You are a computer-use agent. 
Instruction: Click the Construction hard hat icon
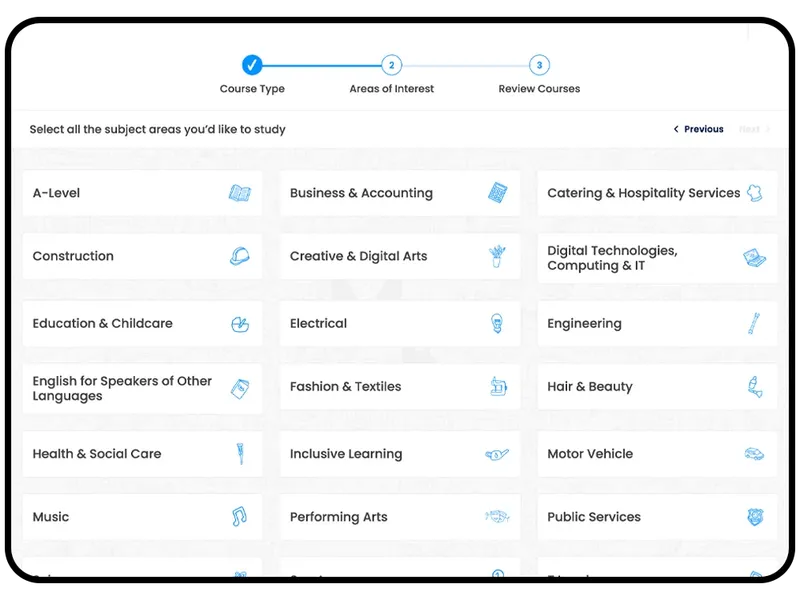pos(239,256)
